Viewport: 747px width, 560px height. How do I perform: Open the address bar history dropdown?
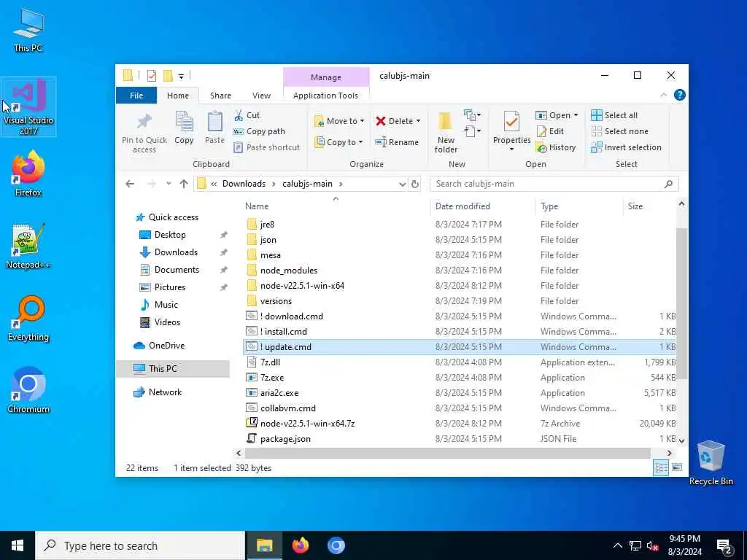(402, 184)
